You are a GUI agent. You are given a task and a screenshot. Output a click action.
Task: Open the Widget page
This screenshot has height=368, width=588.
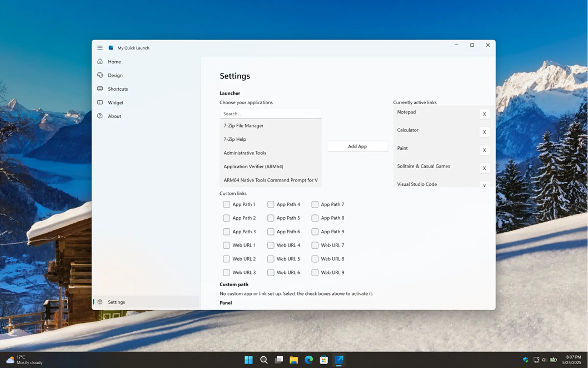point(147,103)
